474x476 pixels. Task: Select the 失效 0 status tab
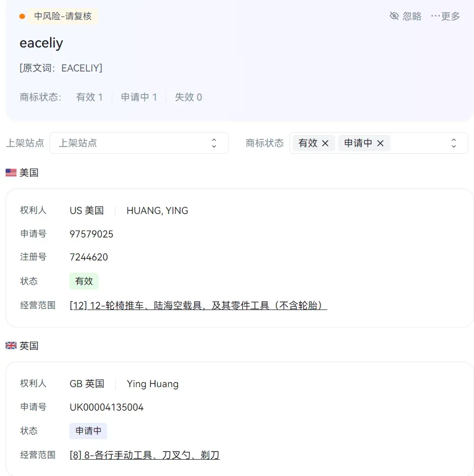188,97
